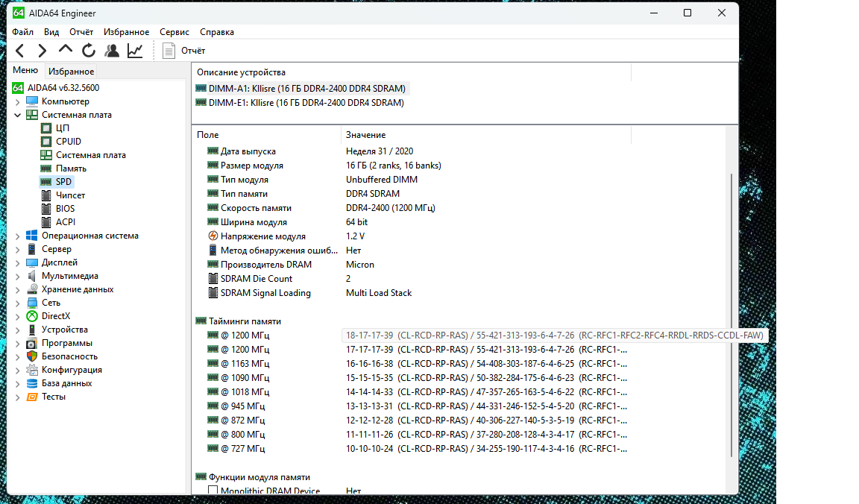Expand the Дисплей tree node
Image resolution: width=859 pixels, height=504 pixels.
pyautogui.click(x=18, y=263)
